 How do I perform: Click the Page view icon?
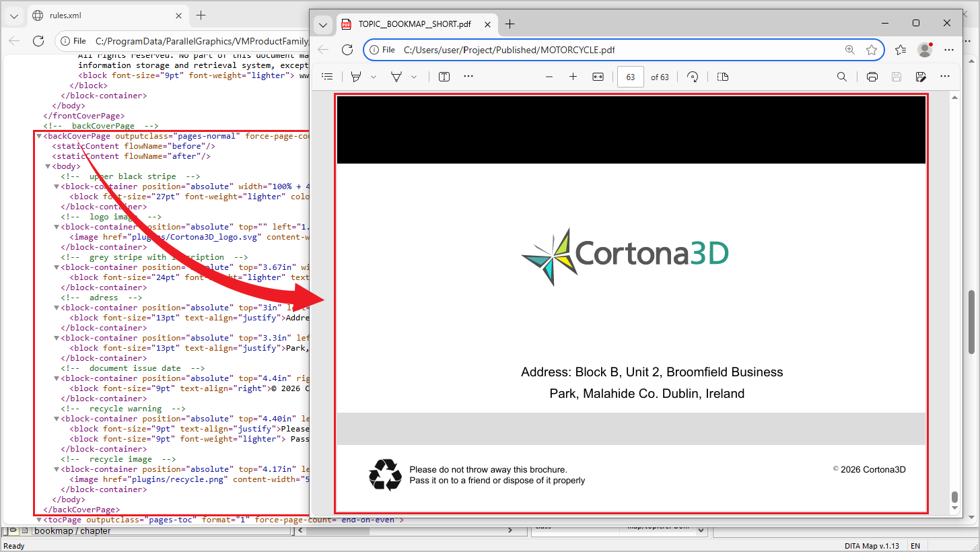click(x=723, y=77)
